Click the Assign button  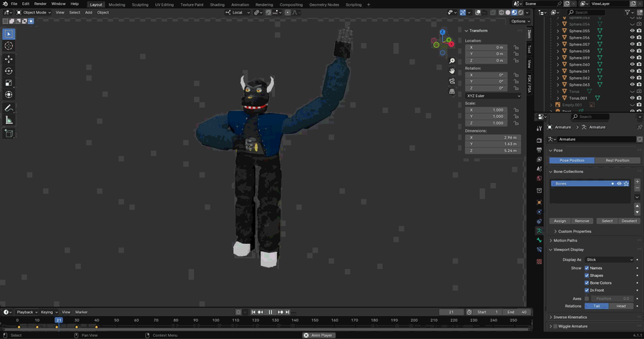click(560, 221)
